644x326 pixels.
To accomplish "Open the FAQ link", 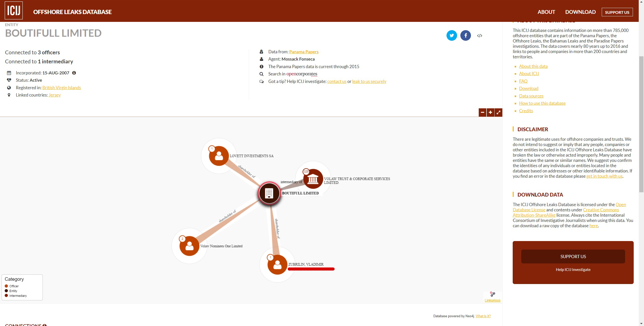I will pyautogui.click(x=523, y=81).
